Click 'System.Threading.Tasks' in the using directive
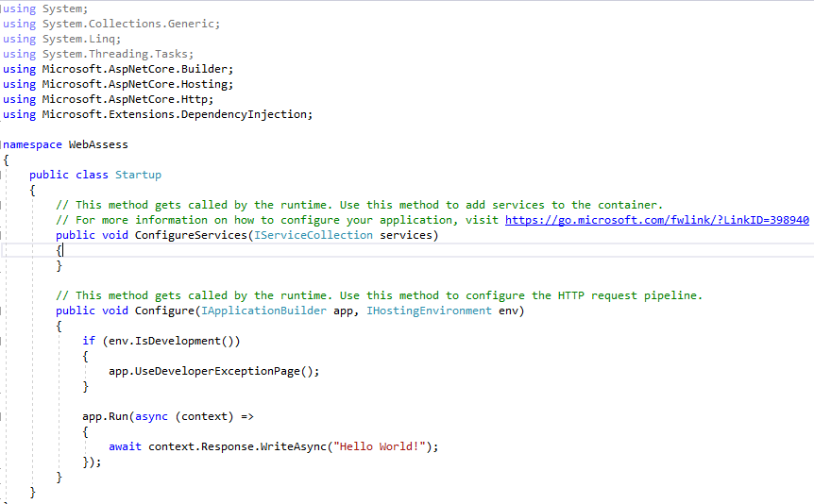 pos(114,54)
